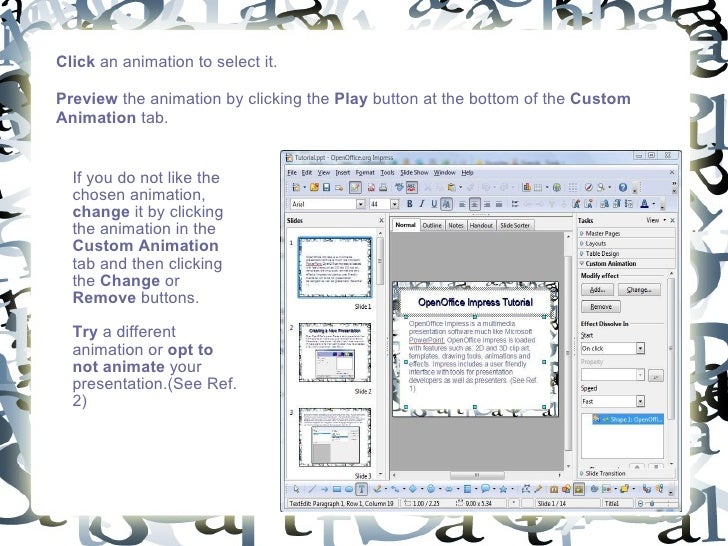Screen dimensions: 728x546
Task: Select Justified alignment icon
Action: (x=499, y=204)
